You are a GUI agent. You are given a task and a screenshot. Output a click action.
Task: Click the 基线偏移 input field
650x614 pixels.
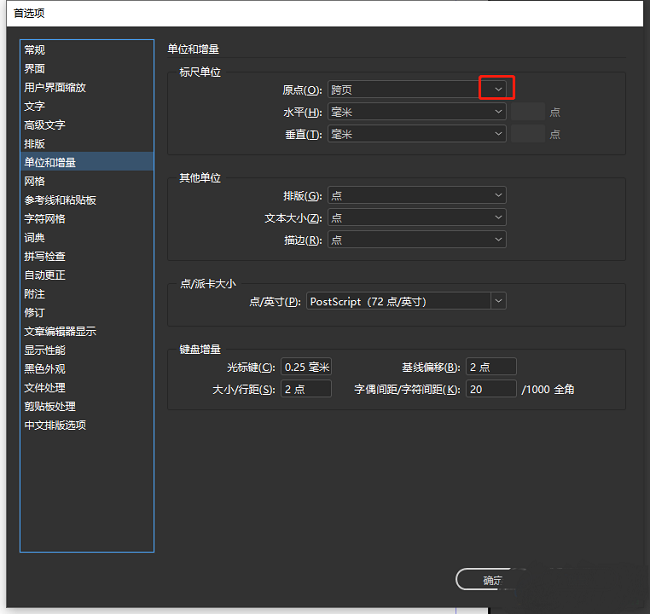(491, 367)
